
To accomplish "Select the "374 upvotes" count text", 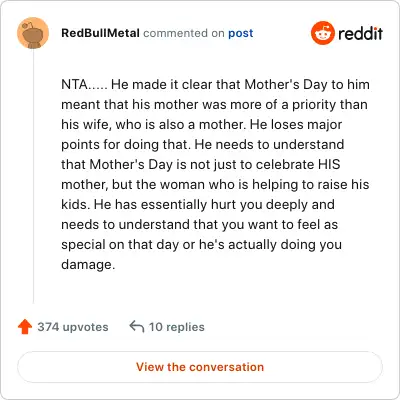I will [73, 327].
